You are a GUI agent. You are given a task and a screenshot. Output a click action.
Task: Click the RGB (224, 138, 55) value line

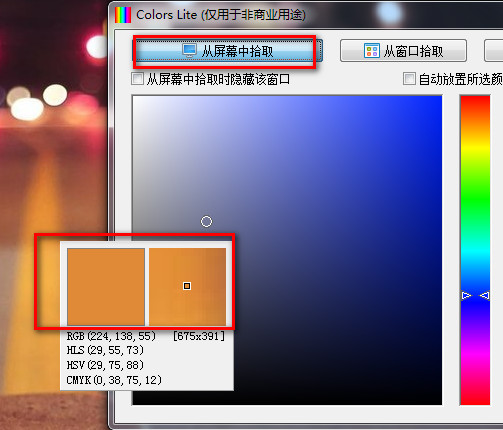pos(111,336)
